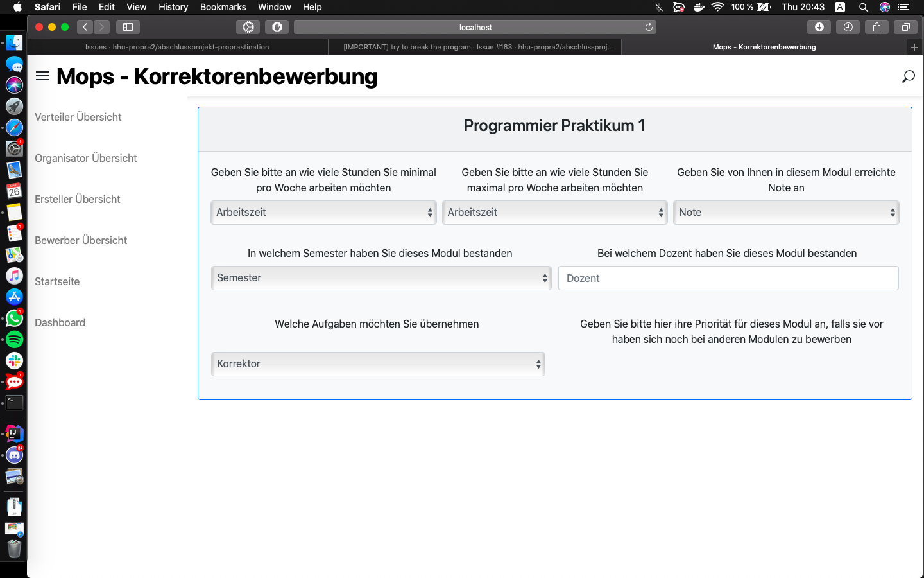Open the Window menu
Viewport: 924px width, 578px height.
click(x=274, y=7)
